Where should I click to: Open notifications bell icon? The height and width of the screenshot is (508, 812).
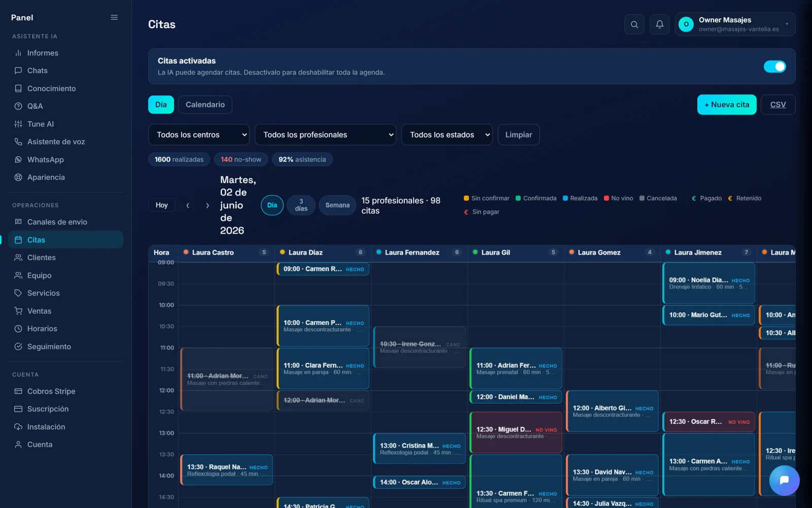coord(660,24)
